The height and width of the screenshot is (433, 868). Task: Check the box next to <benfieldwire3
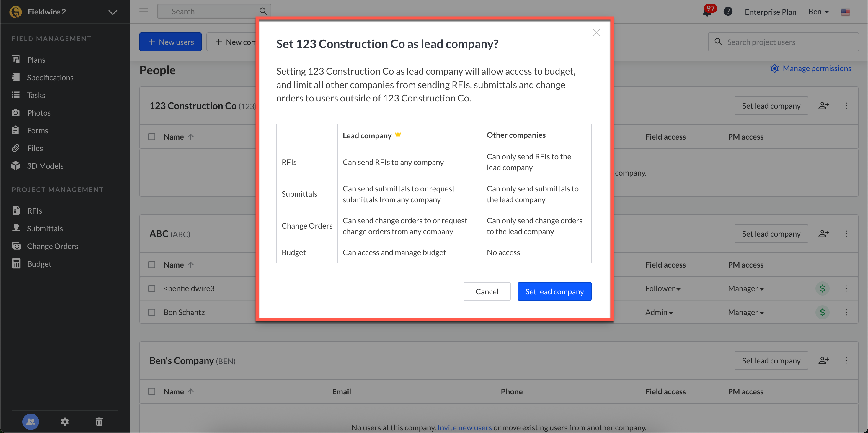click(152, 288)
